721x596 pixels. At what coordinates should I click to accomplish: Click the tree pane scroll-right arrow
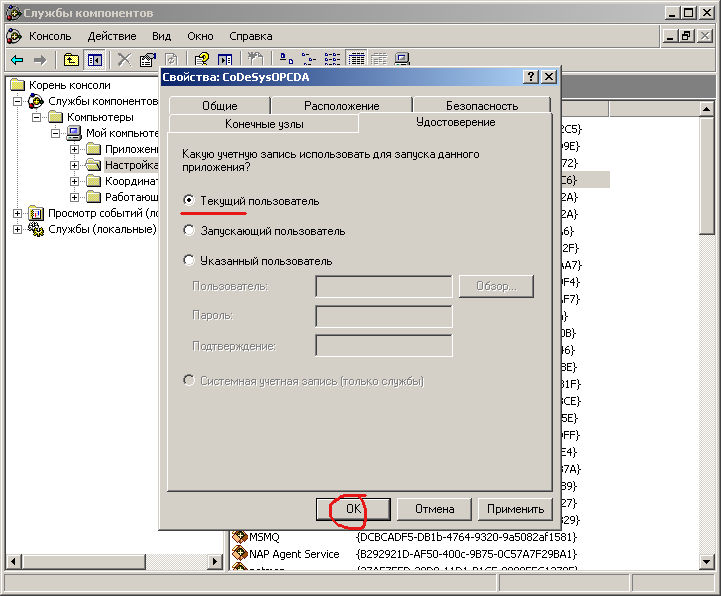coord(214,562)
